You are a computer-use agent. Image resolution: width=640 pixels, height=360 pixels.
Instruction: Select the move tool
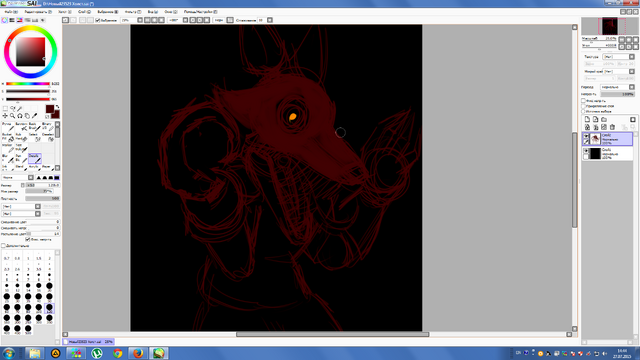(x=5, y=116)
